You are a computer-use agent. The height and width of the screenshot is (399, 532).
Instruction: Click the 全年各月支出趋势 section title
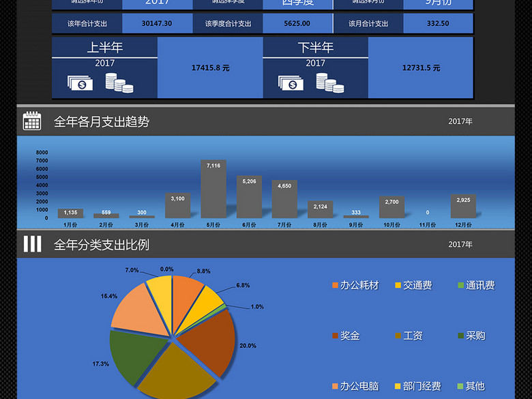[x=102, y=121]
